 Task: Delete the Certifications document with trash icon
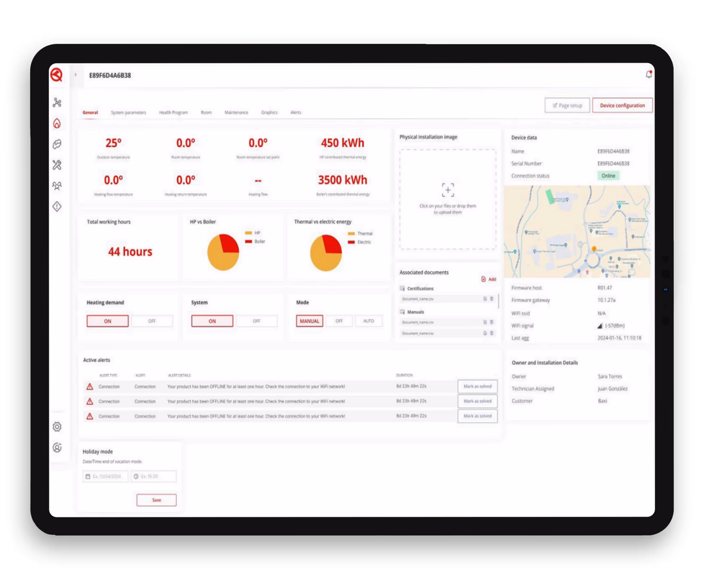[492, 299]
